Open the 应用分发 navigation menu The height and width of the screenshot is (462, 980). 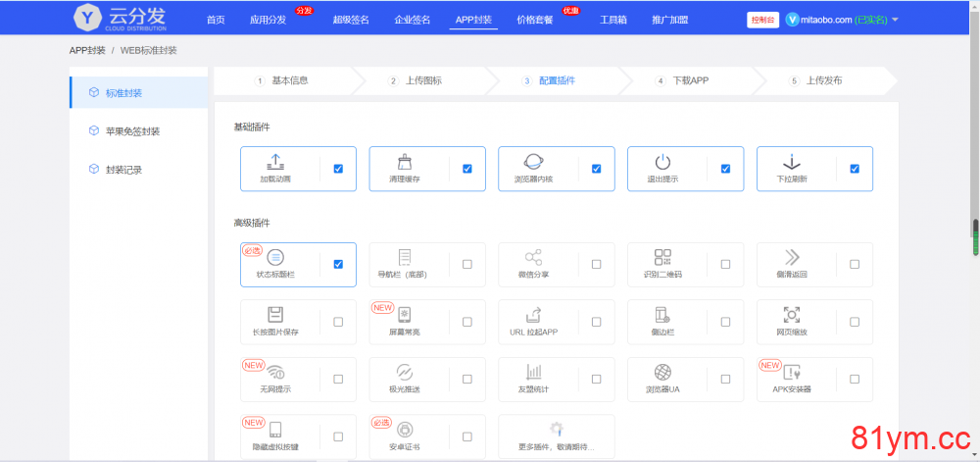tap(268, 20)
